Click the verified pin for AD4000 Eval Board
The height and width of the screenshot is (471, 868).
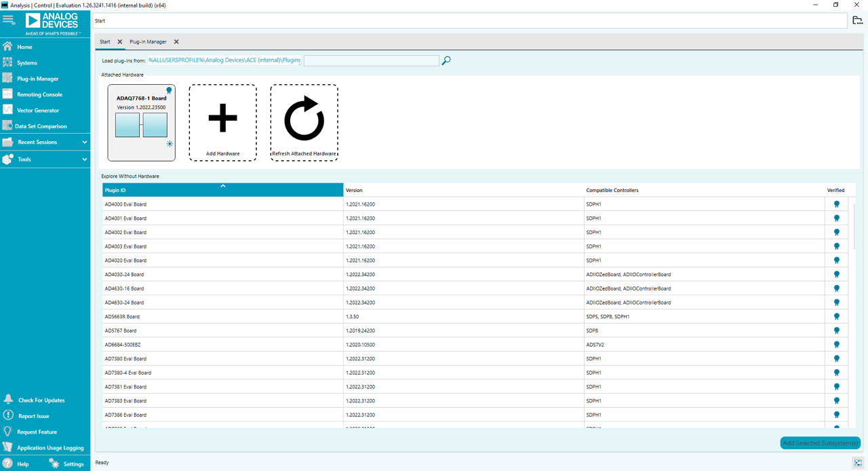click(836, 204)
